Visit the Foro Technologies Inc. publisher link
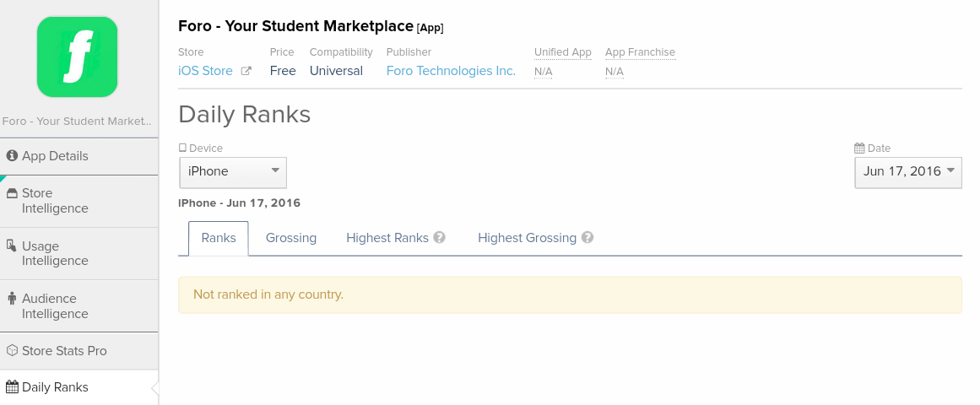980x405 pixels. coord(451,71)
